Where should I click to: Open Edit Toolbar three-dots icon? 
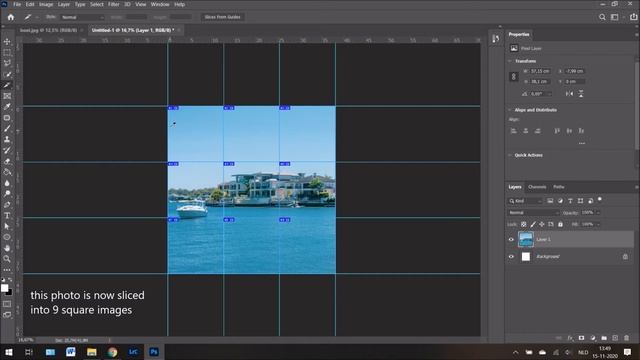pos(7,270)
